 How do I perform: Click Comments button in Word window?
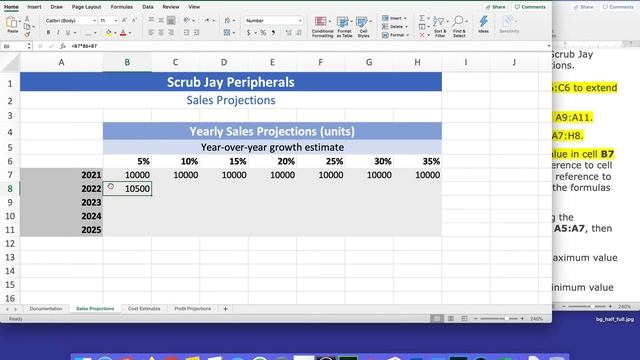click(618, 7)
